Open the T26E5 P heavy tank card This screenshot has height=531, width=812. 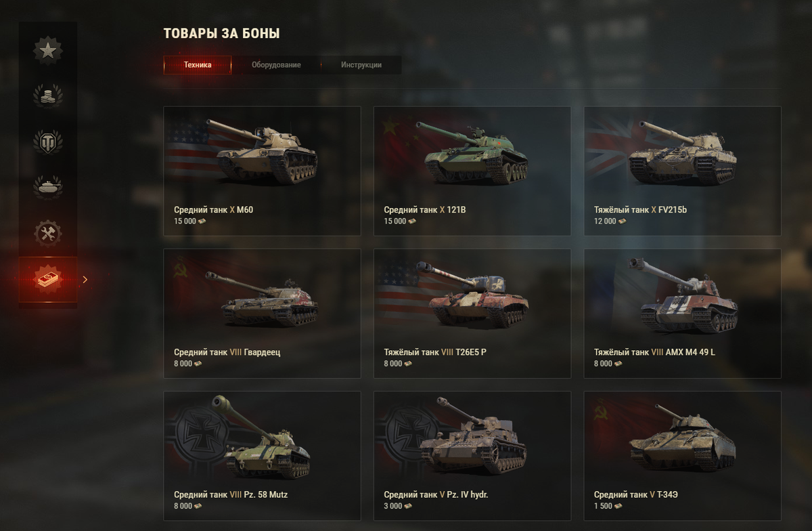point(472,314)
